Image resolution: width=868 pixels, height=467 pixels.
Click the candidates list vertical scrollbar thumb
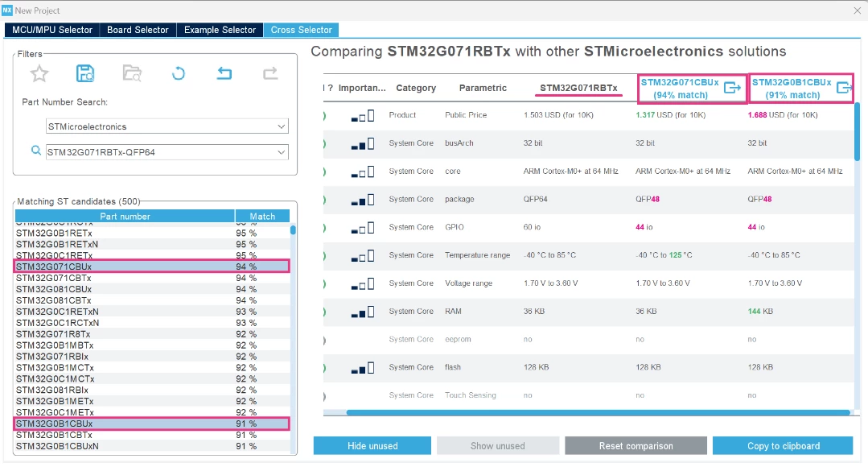[x=293, y=229]
